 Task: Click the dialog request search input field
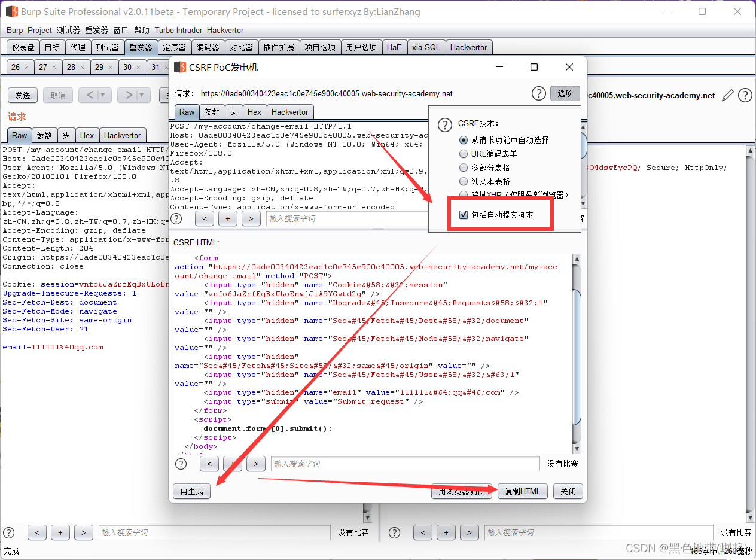[347, 218]
